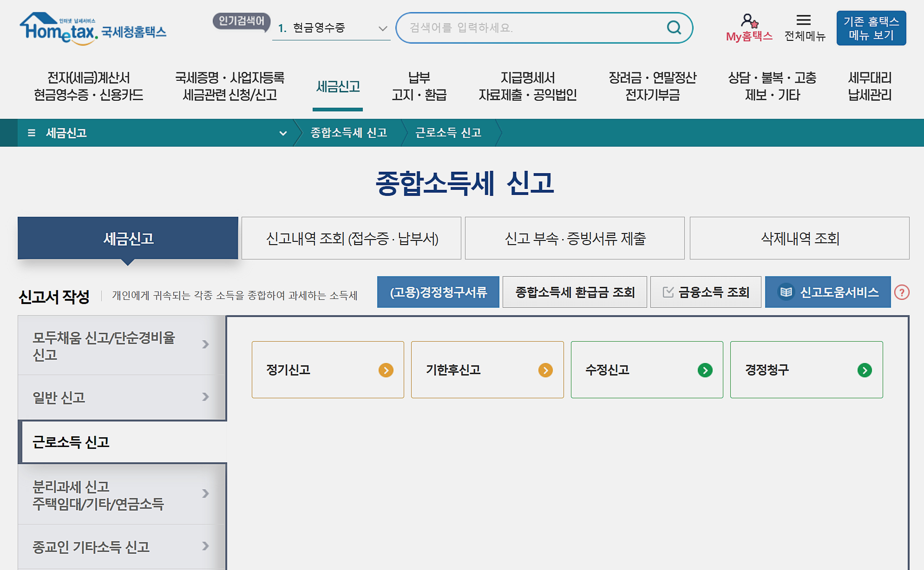924x570 pixels.
Task: Open 납부 고지·환급 top menu
Action: (x=419, y=86)
